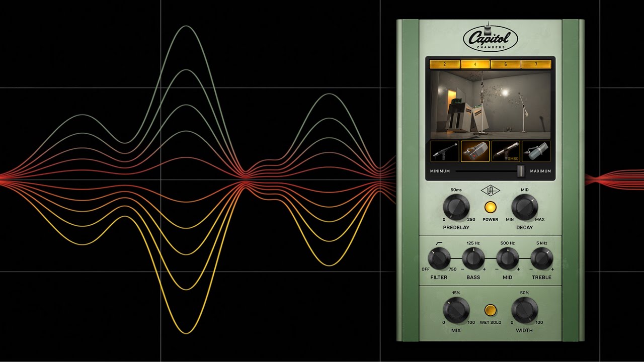Select the grey ribbon microphone thumbnail
The image size is (644, 362).
pos(536,151)
